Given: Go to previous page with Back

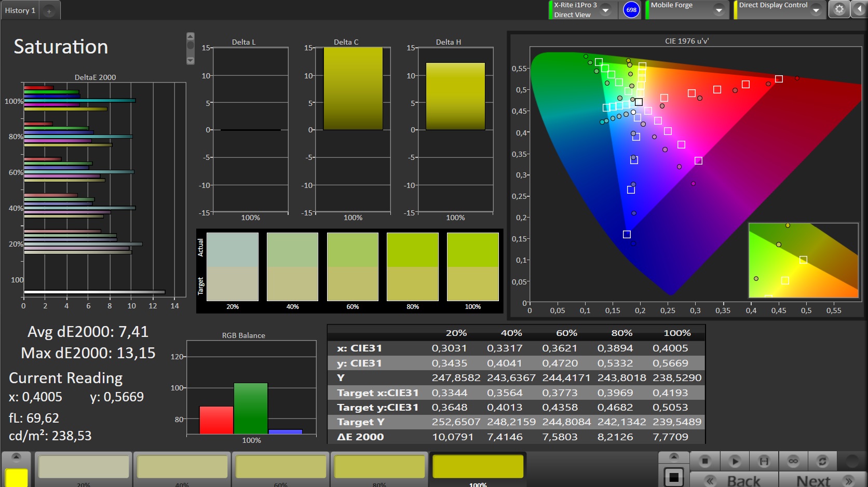Looking at the screenshot, I should click(x=734, y=480).
